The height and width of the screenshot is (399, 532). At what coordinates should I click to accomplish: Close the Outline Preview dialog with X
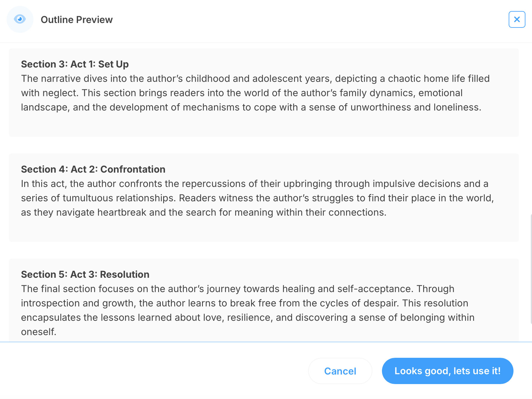pyautogui.click(x=517, y=19)
